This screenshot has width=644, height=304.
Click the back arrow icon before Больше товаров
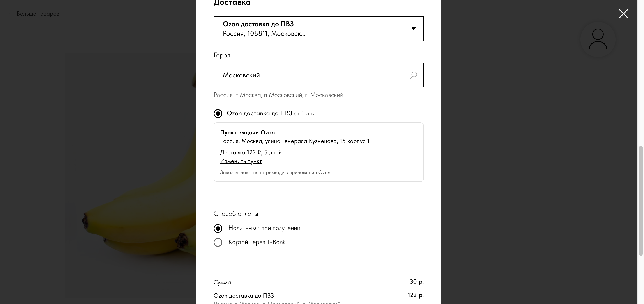tap(11, 14)
